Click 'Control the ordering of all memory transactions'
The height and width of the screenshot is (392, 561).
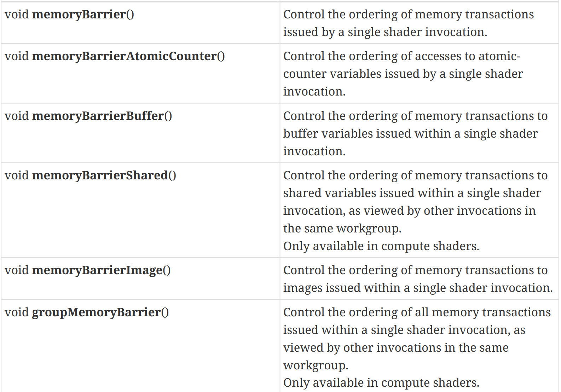point(417,312)
